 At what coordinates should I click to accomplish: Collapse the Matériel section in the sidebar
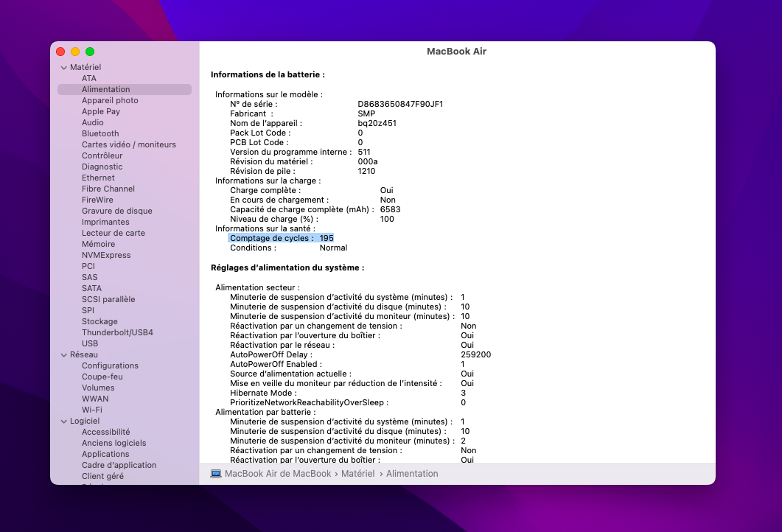pos(63,67)
